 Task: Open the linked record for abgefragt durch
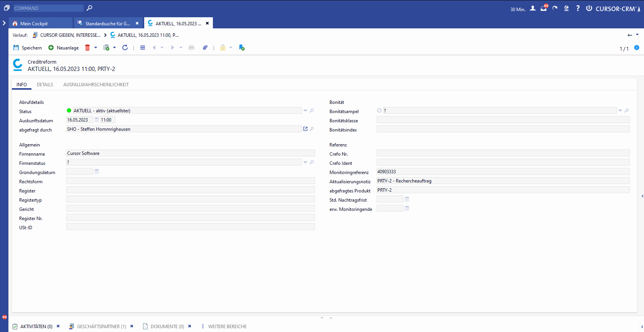tap(305, 129)
